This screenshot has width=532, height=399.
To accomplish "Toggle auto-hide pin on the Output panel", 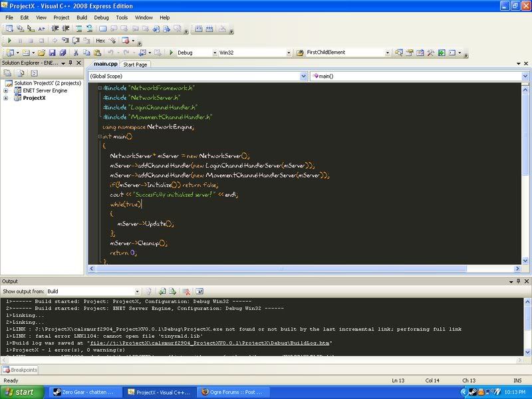I will (519, 281).
